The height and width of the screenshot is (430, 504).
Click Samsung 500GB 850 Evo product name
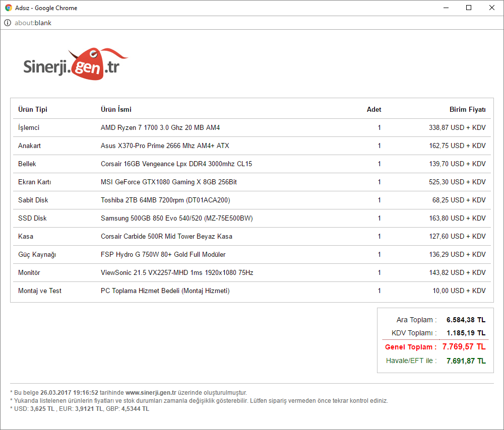tap(177, 219)
